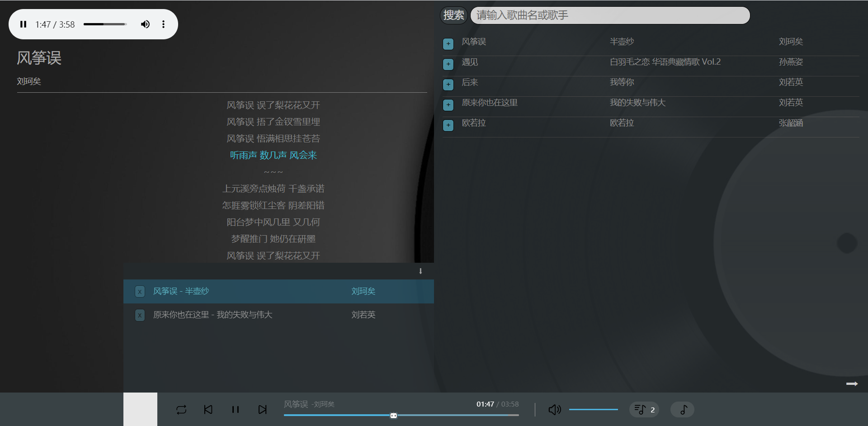The width and height of the screenshot is (868, 426).
Task: Seek in the top audio player progress bar
Action: tap(104, 24)
